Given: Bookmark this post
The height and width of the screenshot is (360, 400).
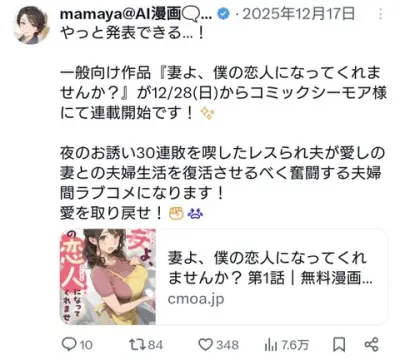Looking at the screenshot, I should tap(339, 344).
